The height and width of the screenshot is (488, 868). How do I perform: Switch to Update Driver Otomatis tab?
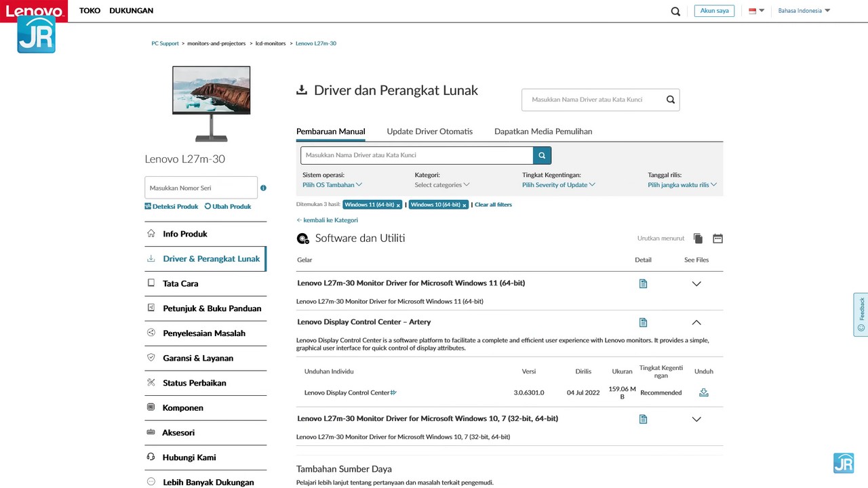click(x=429, y=131)
